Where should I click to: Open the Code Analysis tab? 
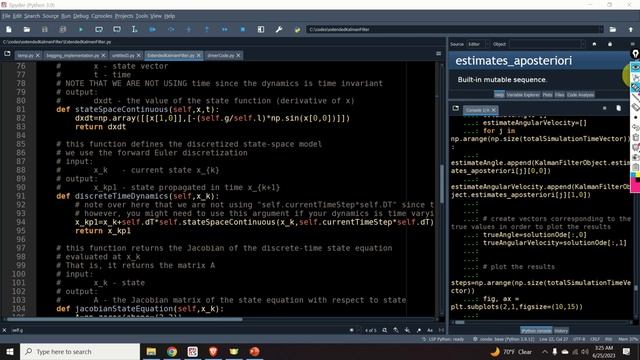pyautogui.click(x=580, y=95)
